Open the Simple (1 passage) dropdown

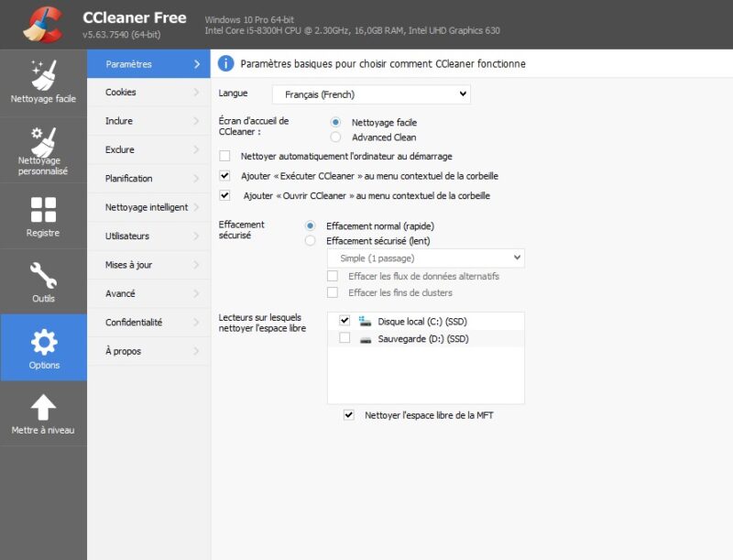pos(426,258)
